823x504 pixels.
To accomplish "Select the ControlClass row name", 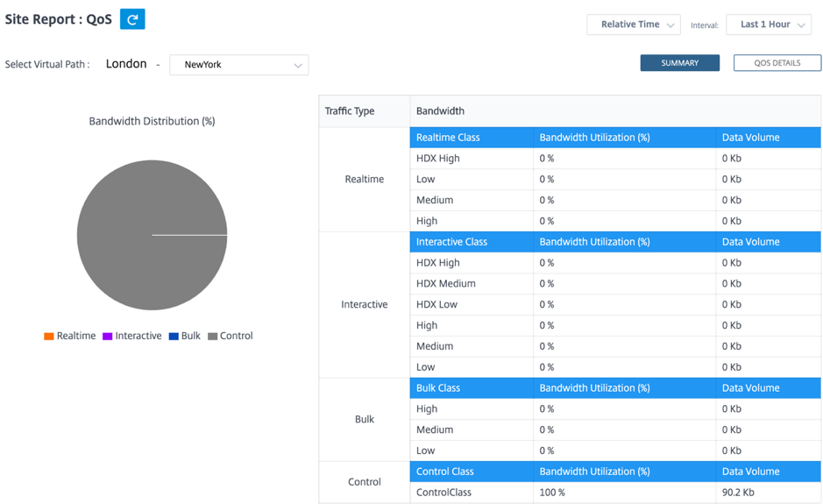I will (x=443, y=493).
